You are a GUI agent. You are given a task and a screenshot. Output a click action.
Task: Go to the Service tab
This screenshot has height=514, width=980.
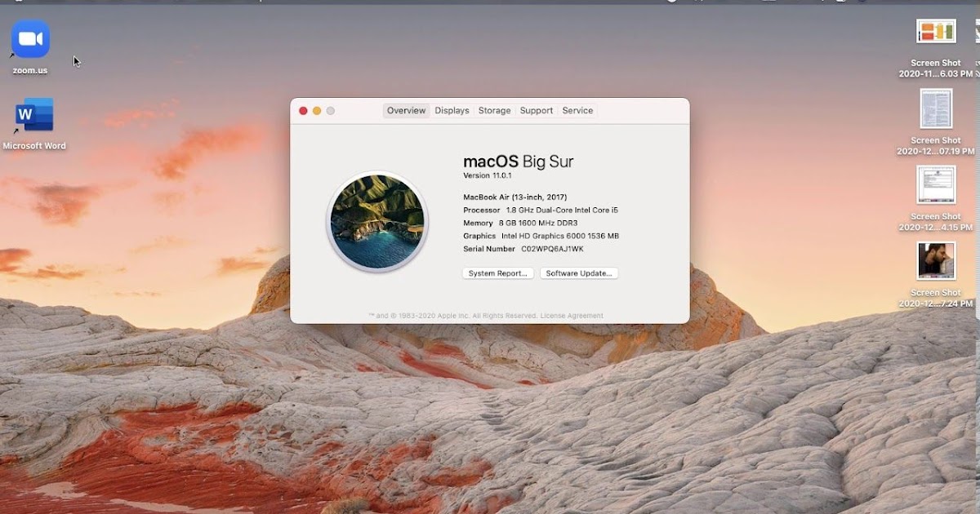point(577,110)
